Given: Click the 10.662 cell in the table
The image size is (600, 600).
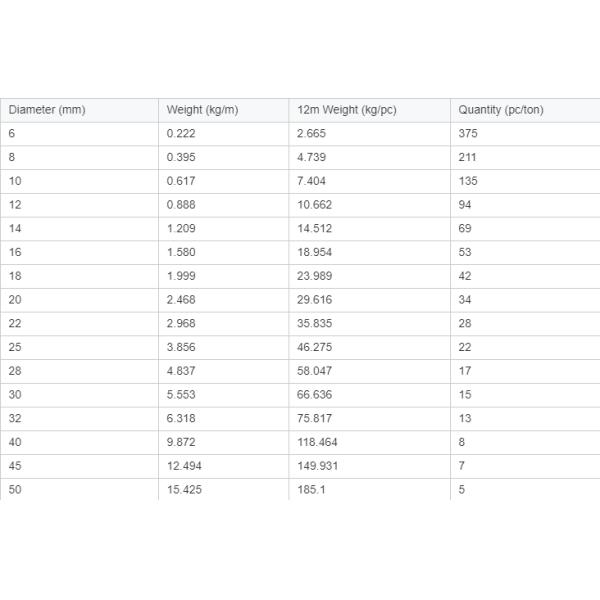Looking at the screenshot, I should pos(315,205).
